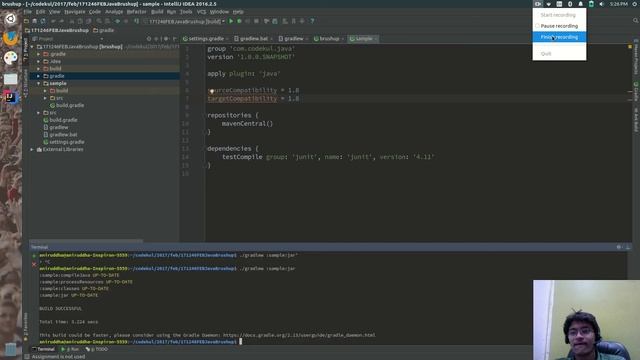Expand the highlighted gradle folder arrow
This screenshot has width=640, height=360.
coord(39,76)
